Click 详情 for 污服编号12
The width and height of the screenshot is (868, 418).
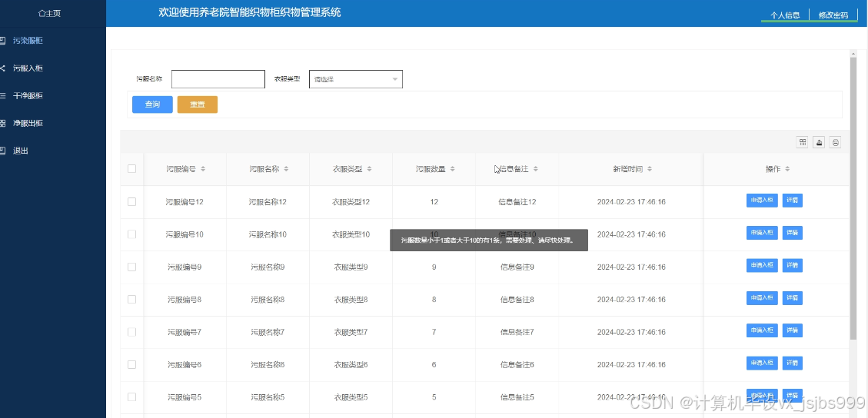[792, 200]
